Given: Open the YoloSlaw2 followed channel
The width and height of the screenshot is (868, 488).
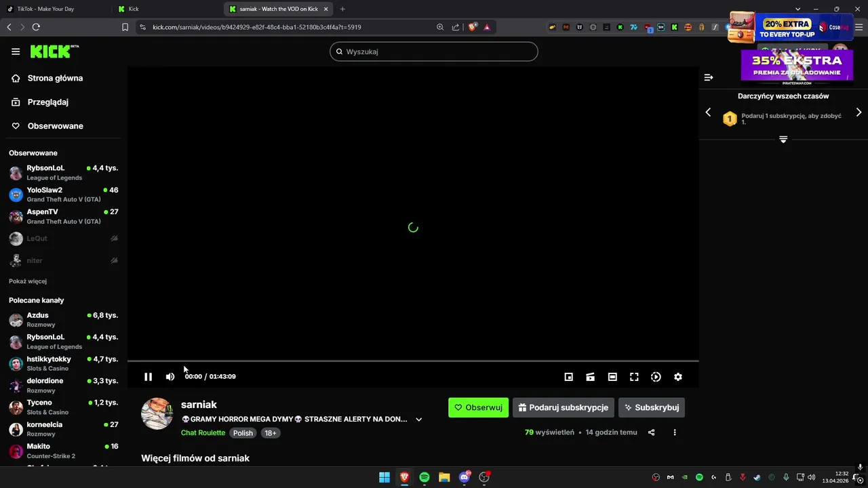Looking at the screenshot, I should pyautogui.click(x=64, y=195).
